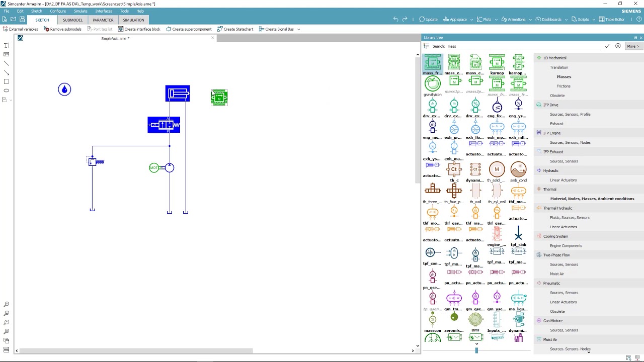Screen dimensions: 644x362
Task: Open Create Signal Bus dropdown arrow
Action: coord(298,29)
